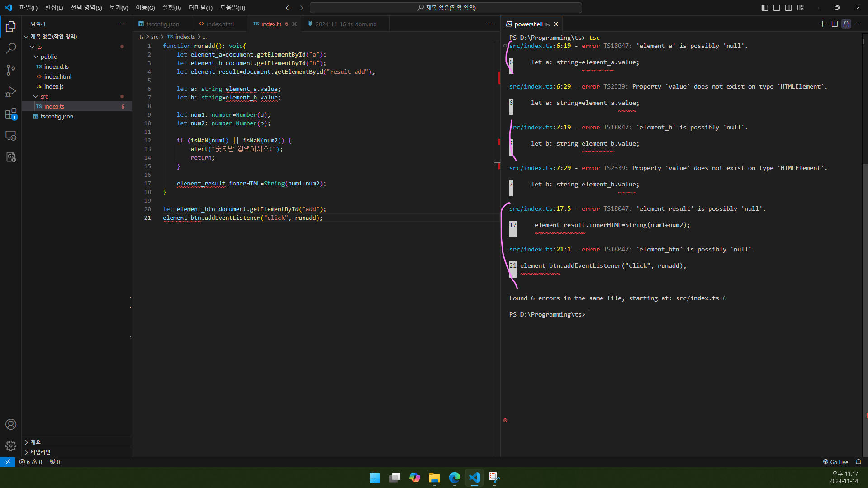Expand the Outline section
Image resolution: width=868 pixels, height=488 pixels.
pyautogui.click(x=77, y=442)
